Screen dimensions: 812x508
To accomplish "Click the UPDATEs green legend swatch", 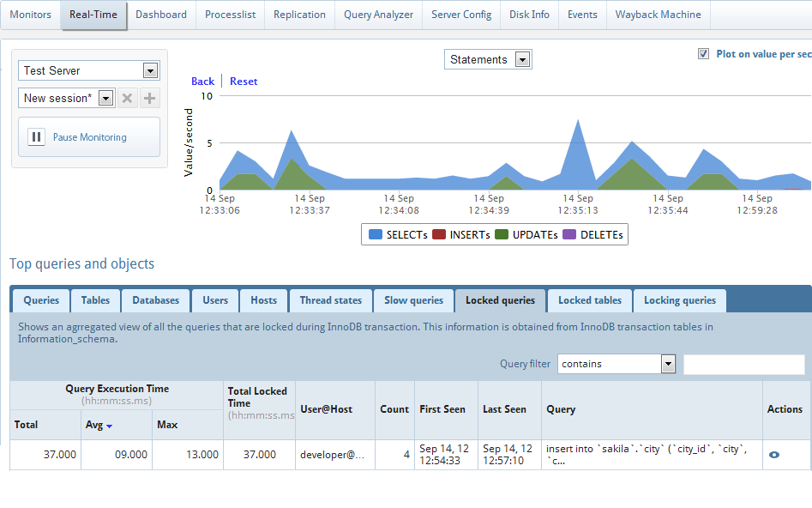I will (502, 234).
